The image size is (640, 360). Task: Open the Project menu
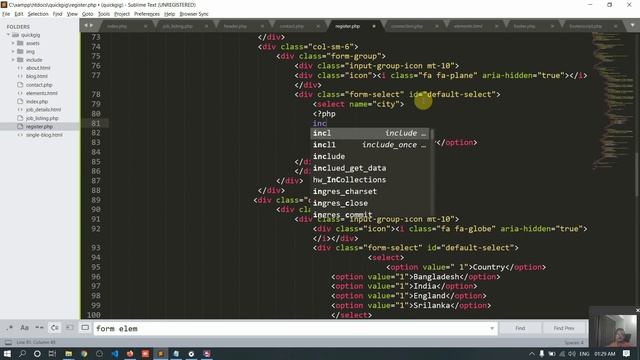point(122,14)
